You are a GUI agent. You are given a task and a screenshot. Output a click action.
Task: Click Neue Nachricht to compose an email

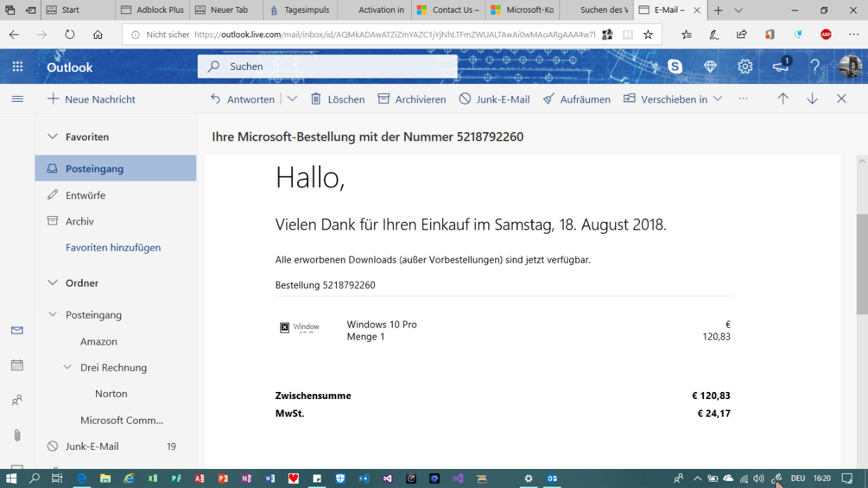[x=91, y=99]
